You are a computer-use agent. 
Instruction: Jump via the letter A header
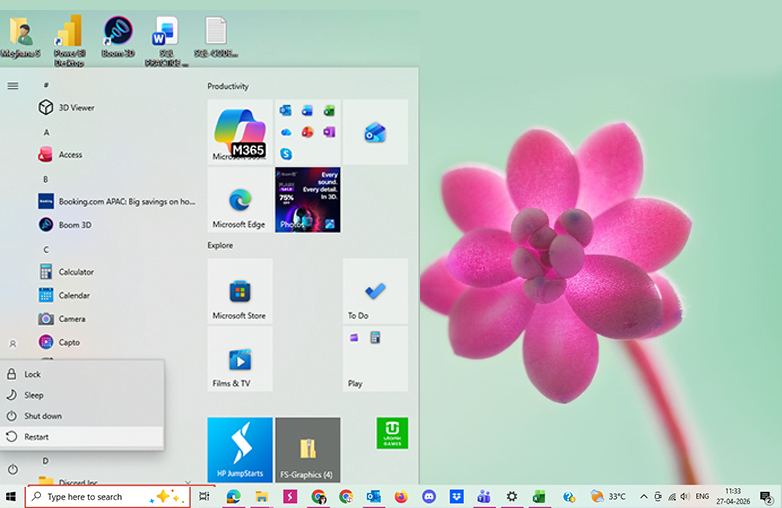46,132
